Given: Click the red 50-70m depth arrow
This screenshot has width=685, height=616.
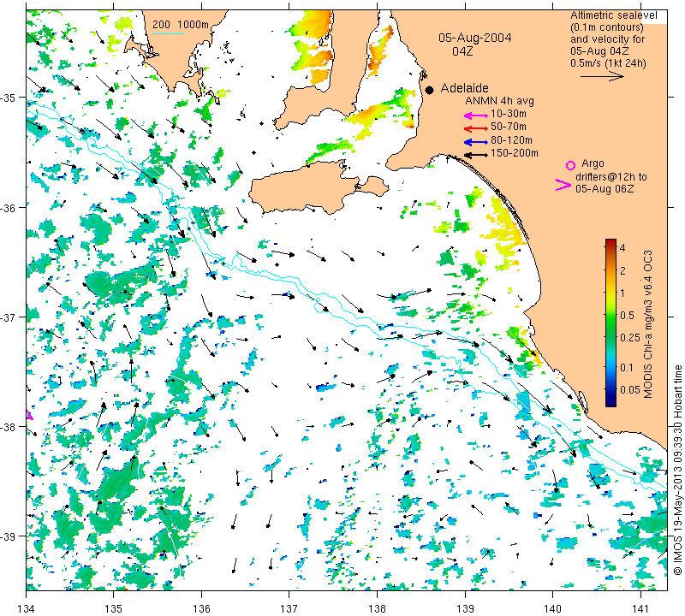Looking at the screenshot, I should pyautogui.click(x=475, y=128).
